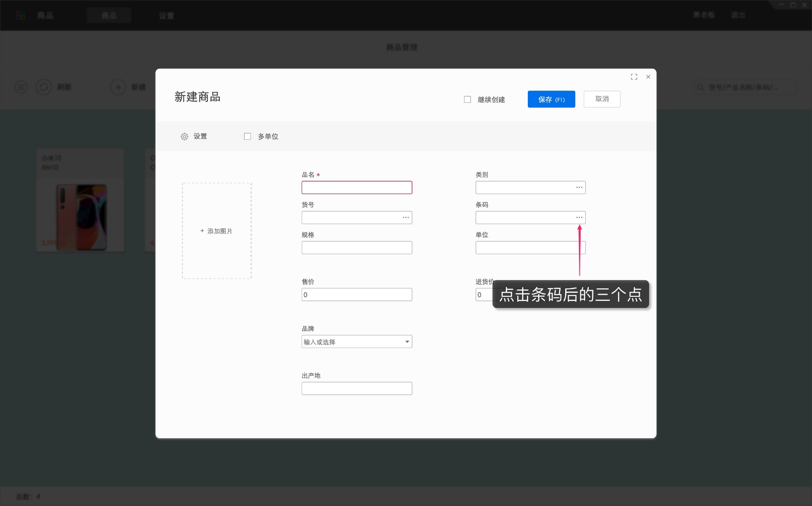Image resolution: width=812 pixels, height=506 pixels.
Task: Open the 设置 gear icon
Action: 184,136
